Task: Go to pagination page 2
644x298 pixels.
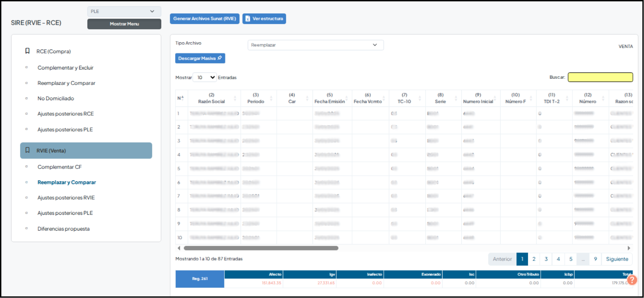Action: point(534,259)
